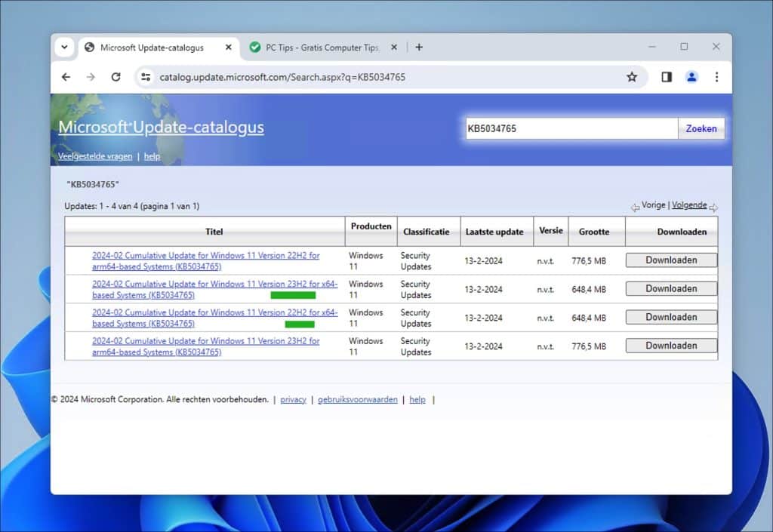Sort by Laatste update column

click(494, 232)
